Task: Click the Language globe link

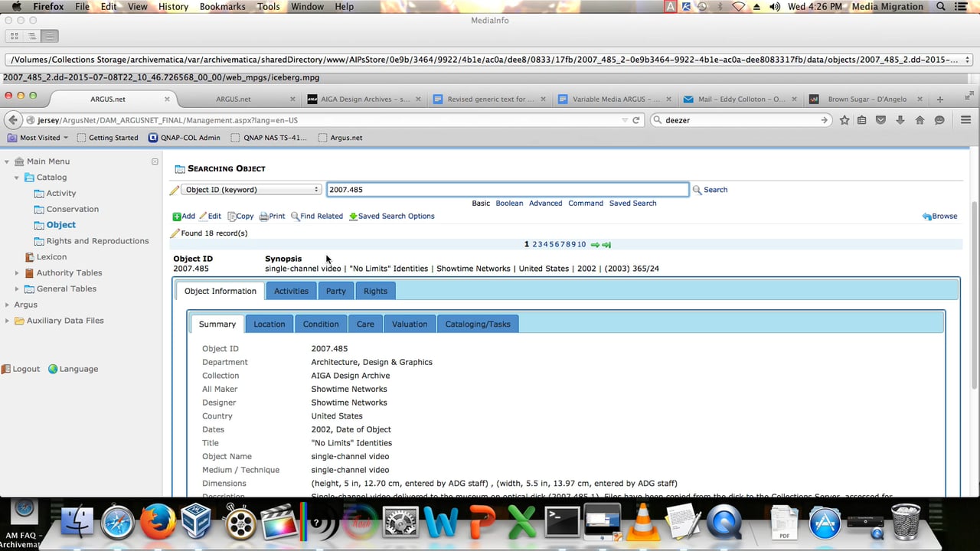Action: [73, 369]
